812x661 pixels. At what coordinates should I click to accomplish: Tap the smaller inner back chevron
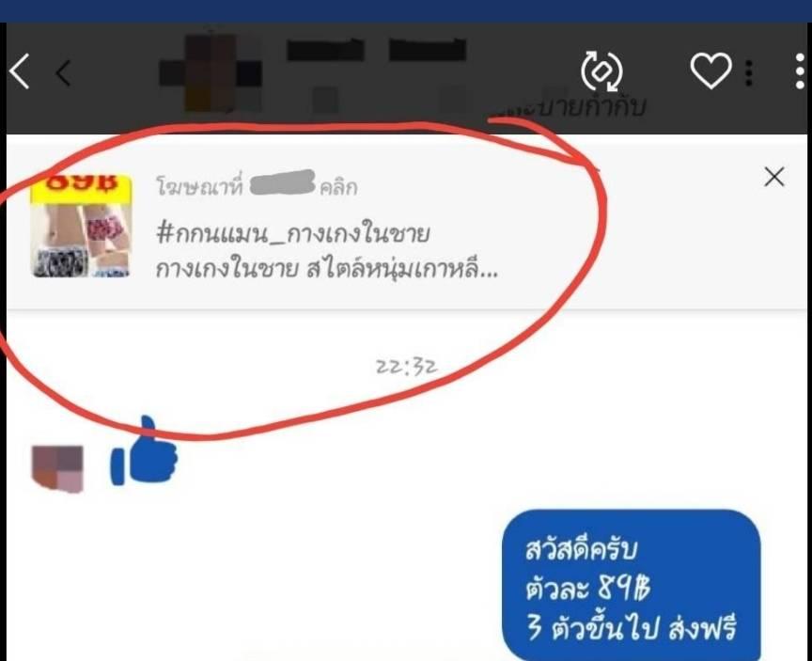click(x=63, y=73)
